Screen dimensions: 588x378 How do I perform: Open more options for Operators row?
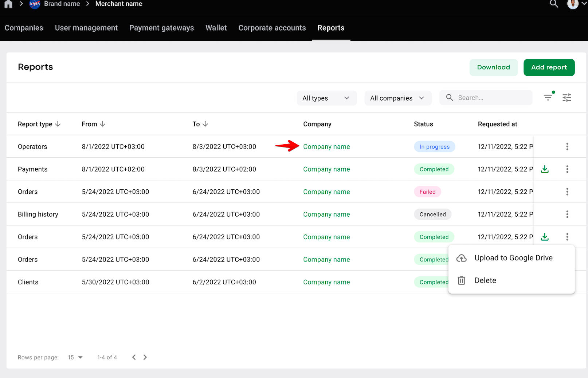coord(567,146)
